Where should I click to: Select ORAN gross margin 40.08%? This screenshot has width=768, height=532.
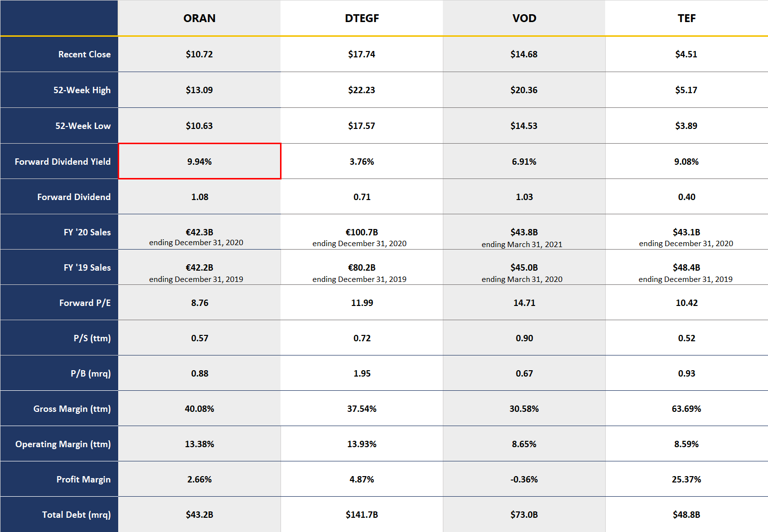pos(199,409)
